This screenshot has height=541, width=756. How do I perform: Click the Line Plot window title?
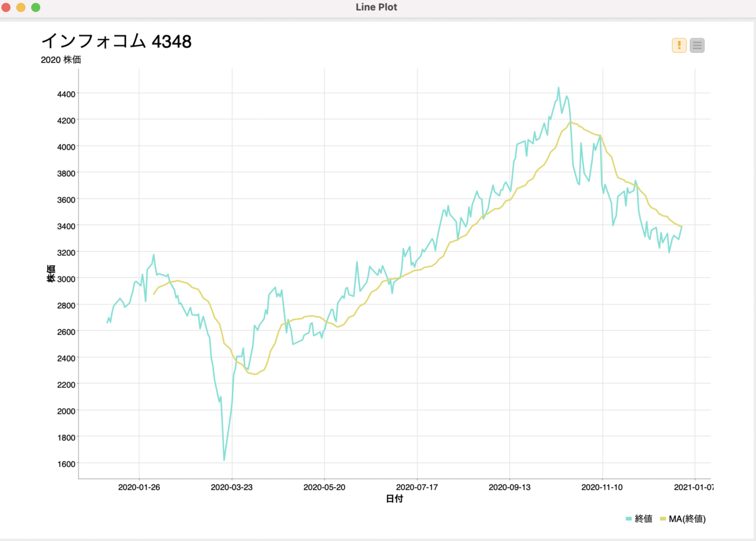coord(376,8)
